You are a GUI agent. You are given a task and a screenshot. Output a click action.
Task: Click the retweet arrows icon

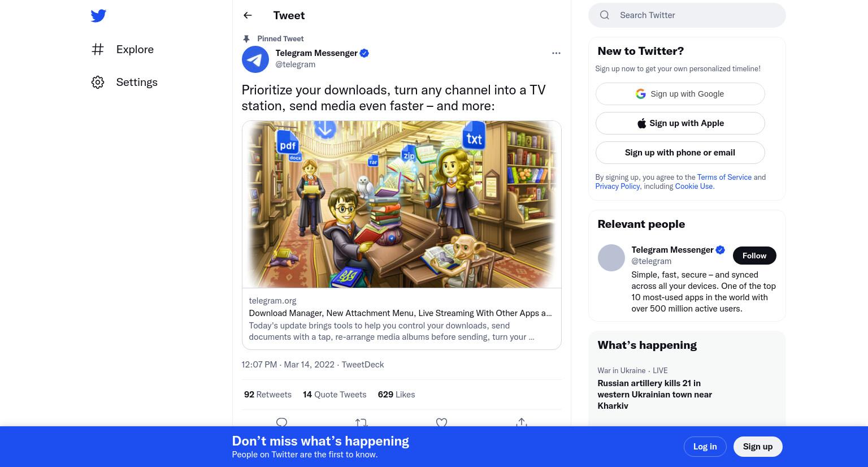(x=361, y=422)
